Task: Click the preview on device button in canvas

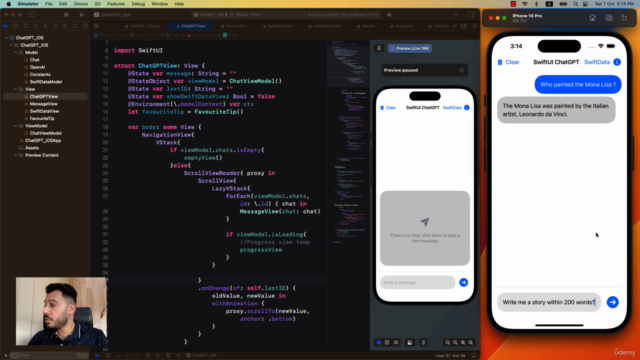Action: point(423,342)
